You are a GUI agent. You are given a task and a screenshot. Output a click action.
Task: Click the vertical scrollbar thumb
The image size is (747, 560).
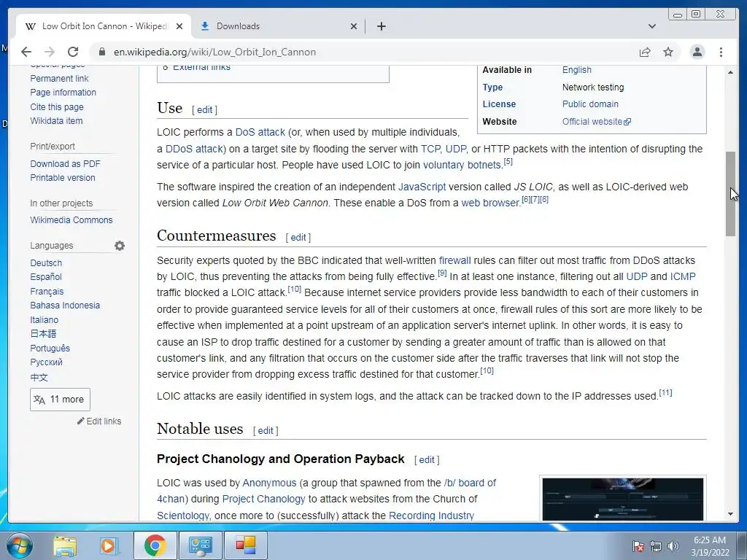[730, 193]
